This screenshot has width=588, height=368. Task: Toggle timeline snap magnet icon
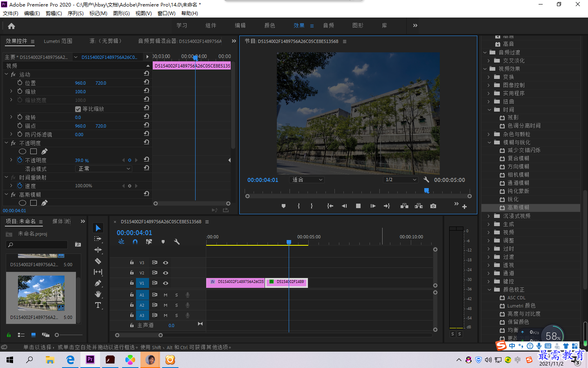point(135,242)
